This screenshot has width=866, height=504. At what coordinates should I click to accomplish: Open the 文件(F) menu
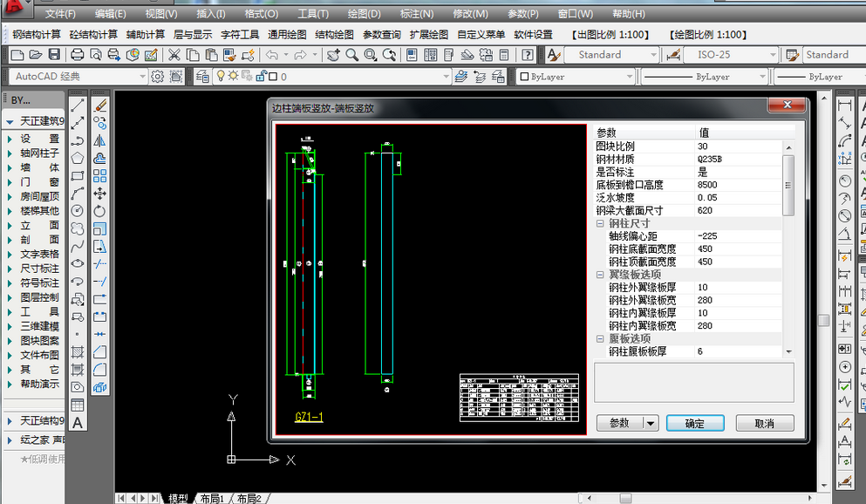(x=61, y=14)
